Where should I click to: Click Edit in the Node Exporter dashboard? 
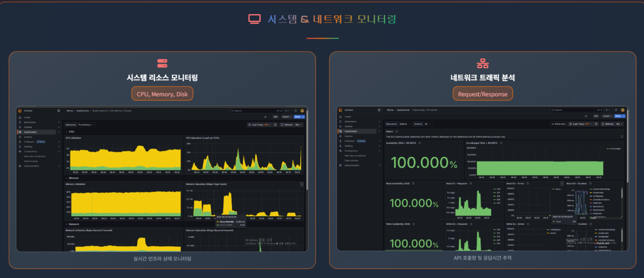coord(275,117)
